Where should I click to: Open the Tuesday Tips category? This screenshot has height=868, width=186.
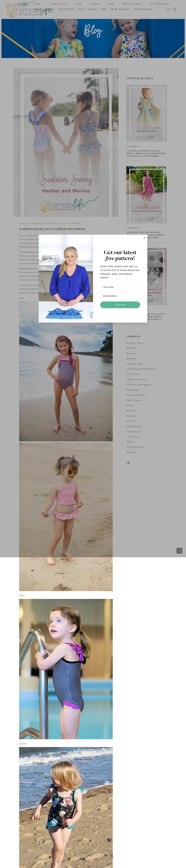point(132,437)
